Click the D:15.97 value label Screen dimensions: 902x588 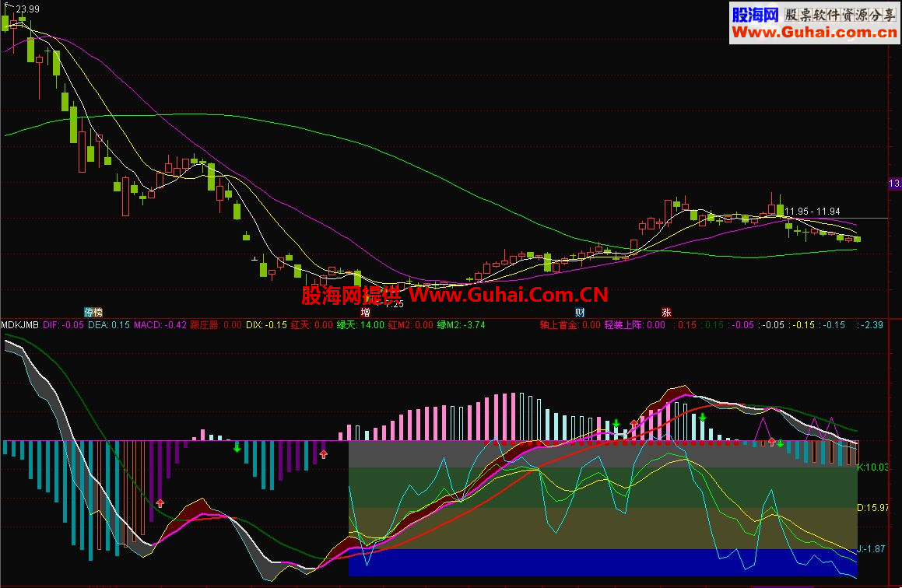click(x=872, y=508)
